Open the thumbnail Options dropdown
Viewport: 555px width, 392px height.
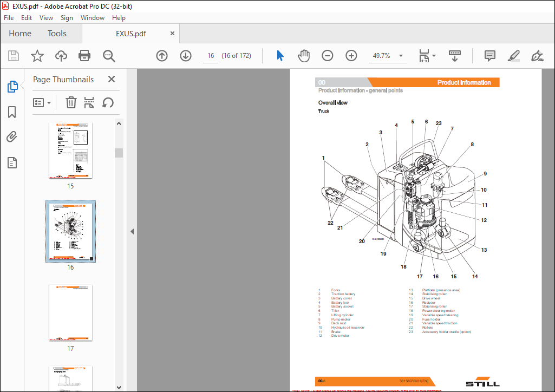(x=42, y=102)
